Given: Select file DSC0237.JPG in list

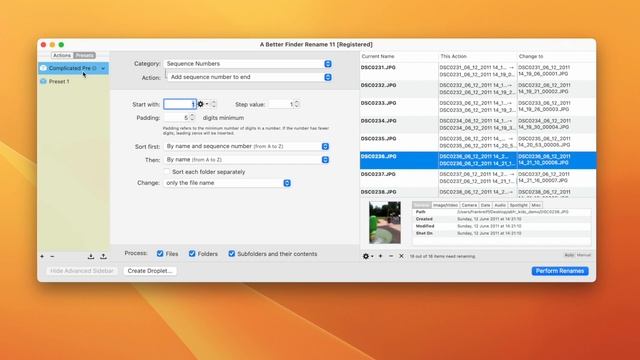Looking at the screenshot, I should (478, 178).
